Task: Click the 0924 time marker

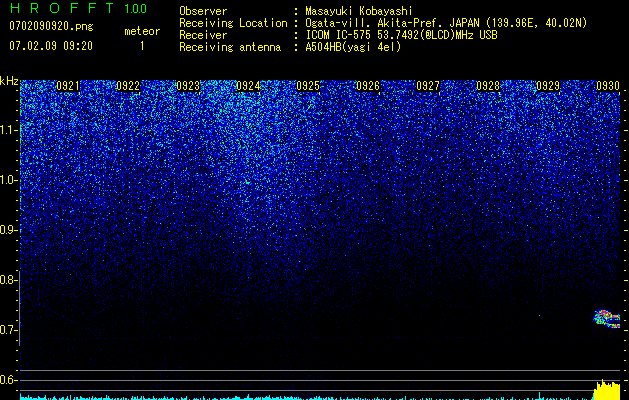Action: click(248, 85)
